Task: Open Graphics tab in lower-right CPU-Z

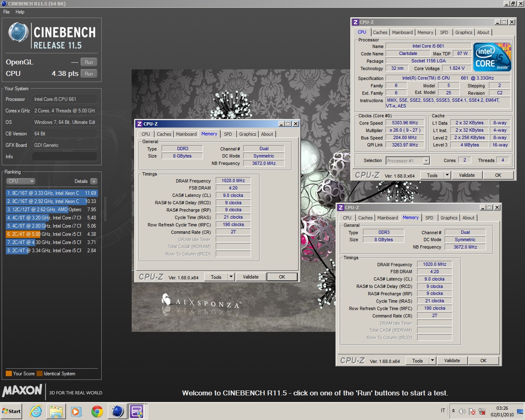Action: (x=449, y=218)
